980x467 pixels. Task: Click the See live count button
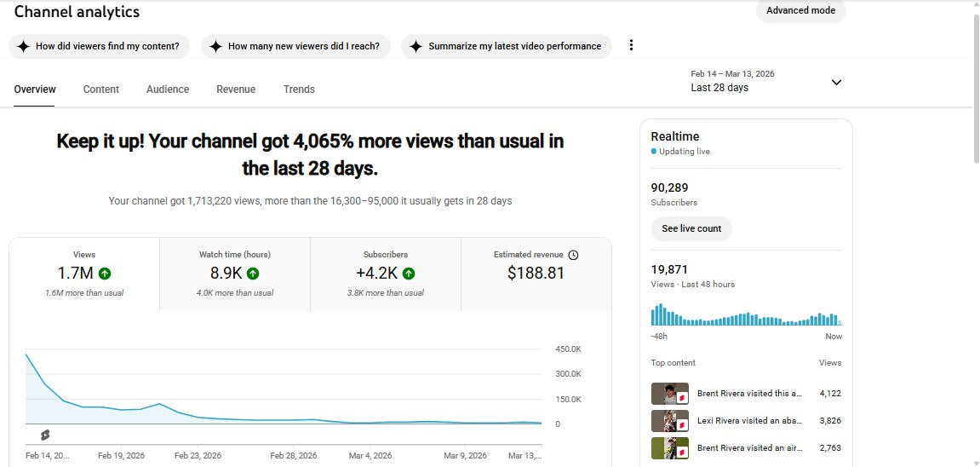pos(691,229)
